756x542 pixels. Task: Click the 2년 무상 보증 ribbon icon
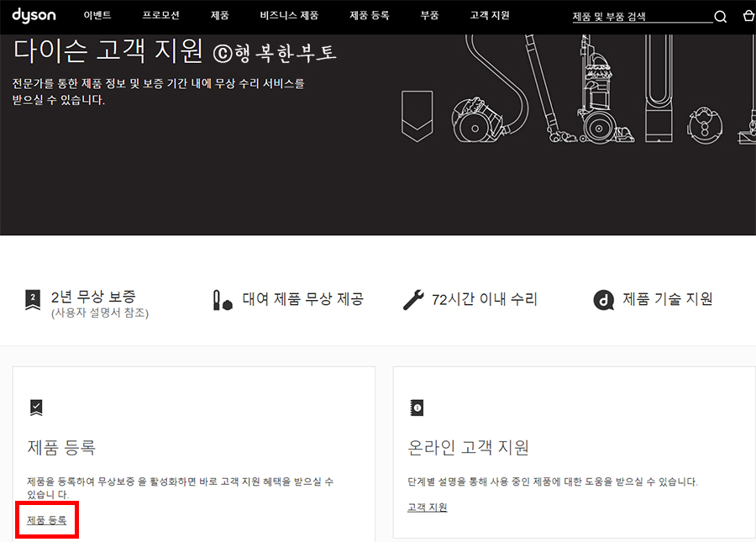tap(33, 300)
